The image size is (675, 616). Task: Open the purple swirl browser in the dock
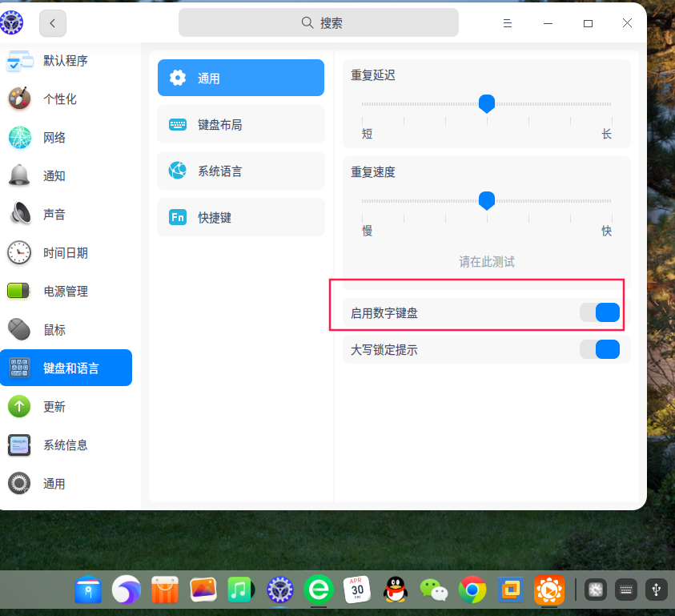pos(127,590)
